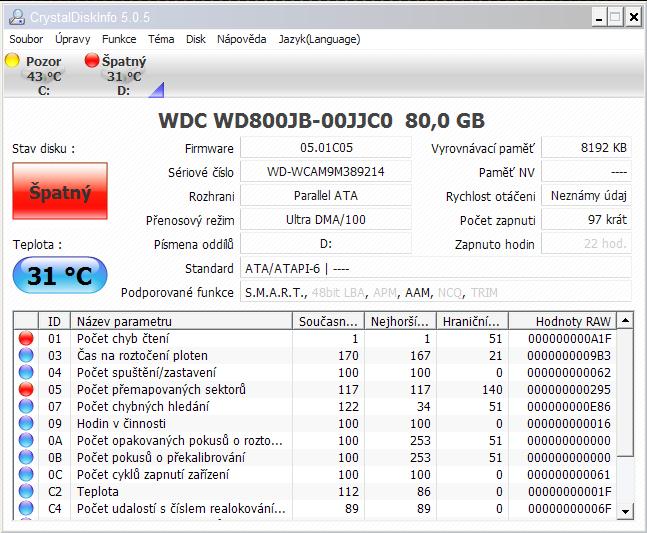This screenshot has height=533, width=647.
Task: Click the blue status dot for 03 Čas na roztočení ploten
Action: coord(26,355)
